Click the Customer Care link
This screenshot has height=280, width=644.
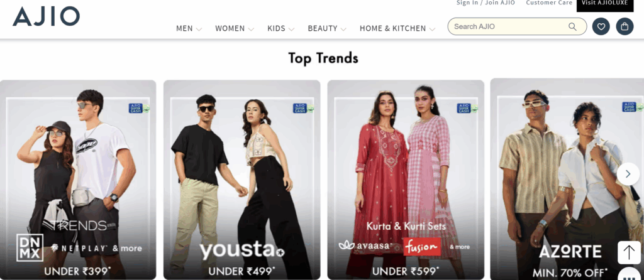click(549, 3)
